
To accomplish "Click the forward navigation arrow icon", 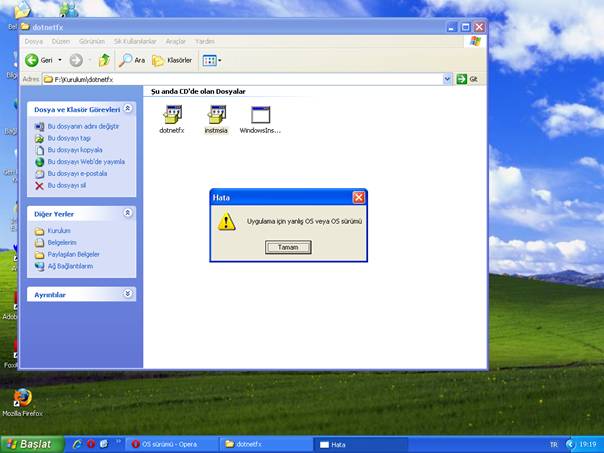I will tap(76, 60).
